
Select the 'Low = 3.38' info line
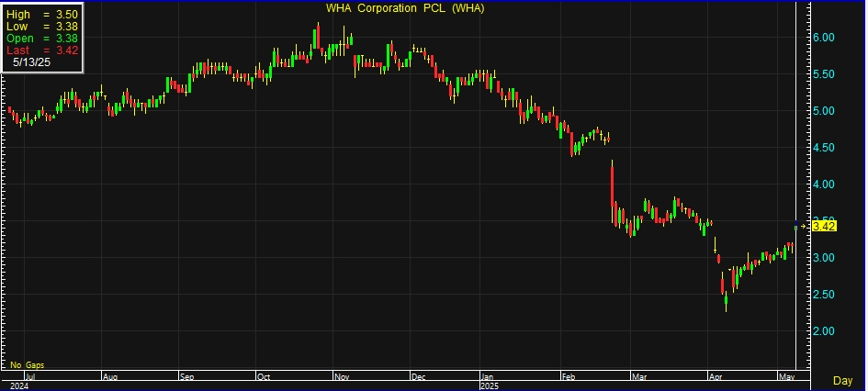coord(41,27)
